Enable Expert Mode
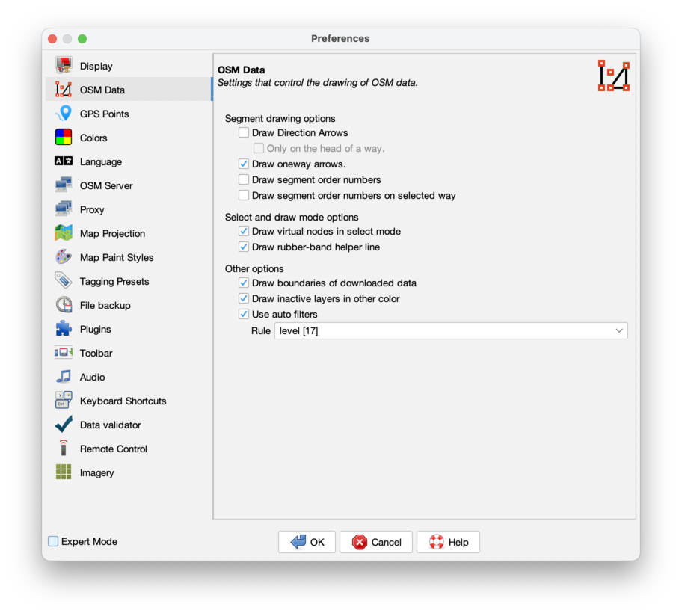 pos(52,541)
